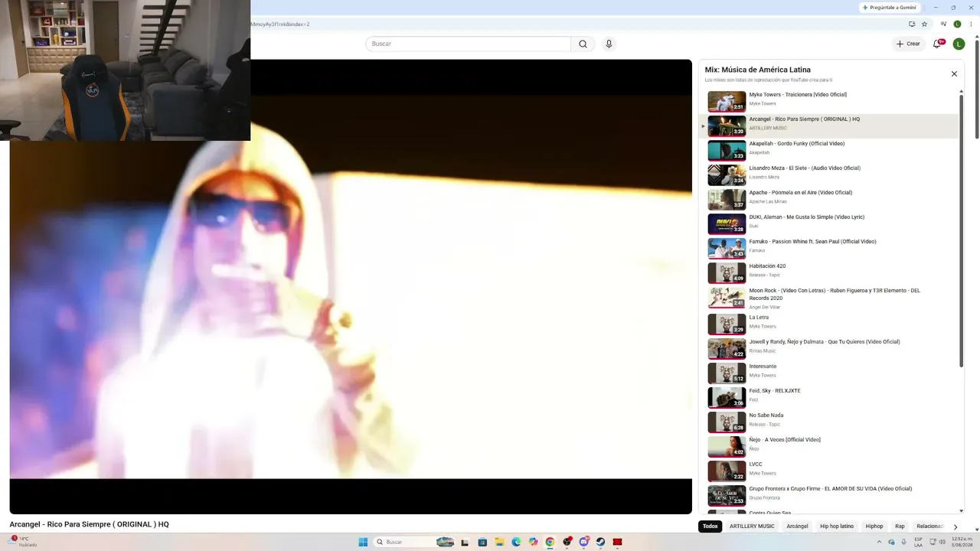Screen dimensions: 980x551
Task: Select Ñejo - A Veces playlist item
Action: 829,446
